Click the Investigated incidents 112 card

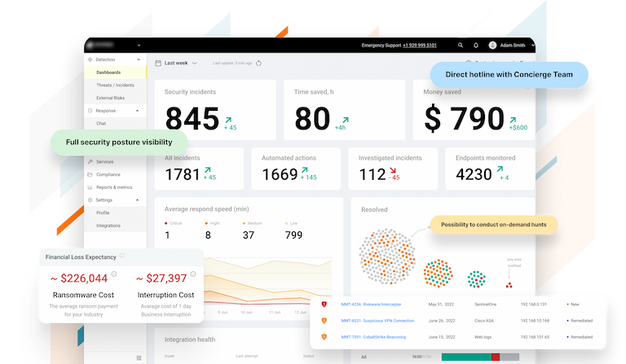click(x=393, y=169)
